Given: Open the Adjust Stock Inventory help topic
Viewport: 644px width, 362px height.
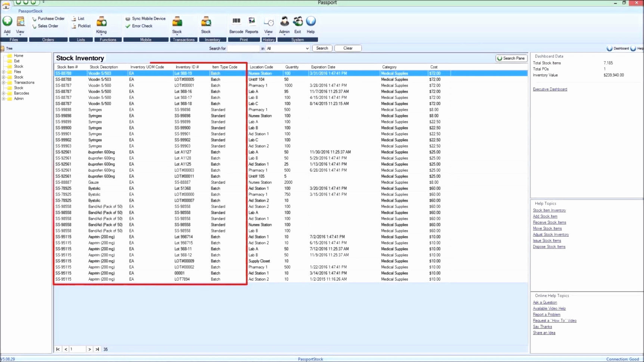Looking at the screenshot, I should 551,234.
